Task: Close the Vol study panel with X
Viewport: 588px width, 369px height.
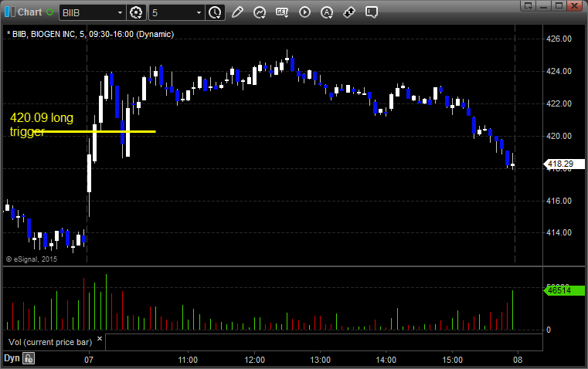Action: 100,339
